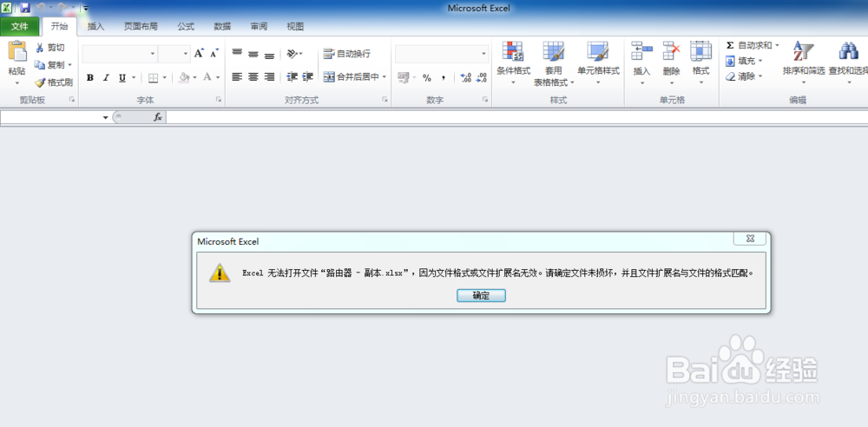
Task: Align text to the vertical middle
Action: coord(253,54)
